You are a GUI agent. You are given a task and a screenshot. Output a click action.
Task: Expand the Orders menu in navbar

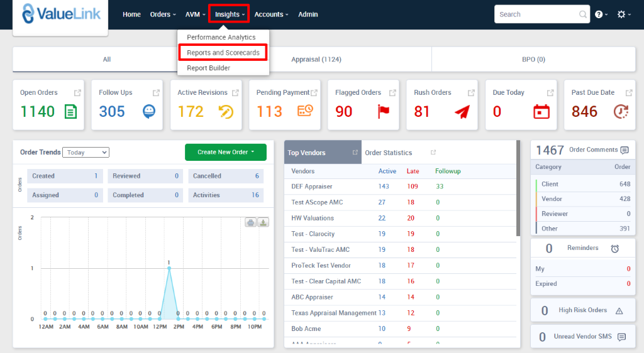pyautogui.click(x=163, y=14)
